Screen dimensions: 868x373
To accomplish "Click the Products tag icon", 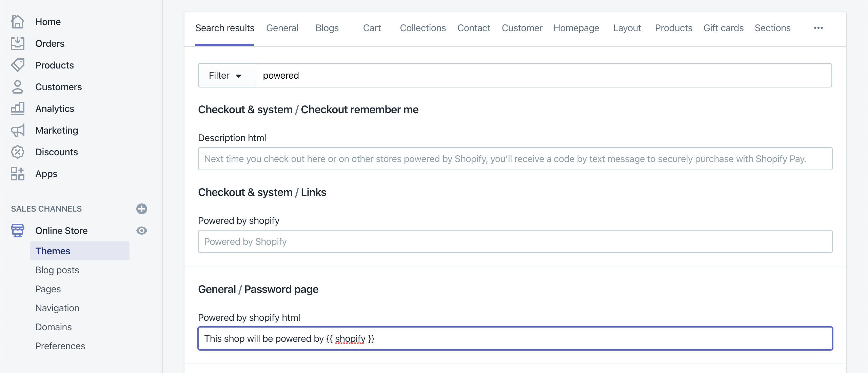I will [17, 65].
